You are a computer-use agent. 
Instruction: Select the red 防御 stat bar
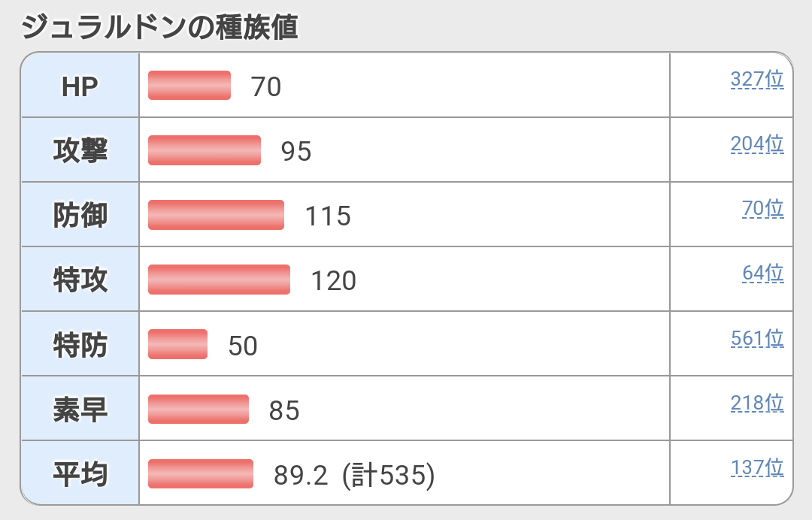(216, 215)
